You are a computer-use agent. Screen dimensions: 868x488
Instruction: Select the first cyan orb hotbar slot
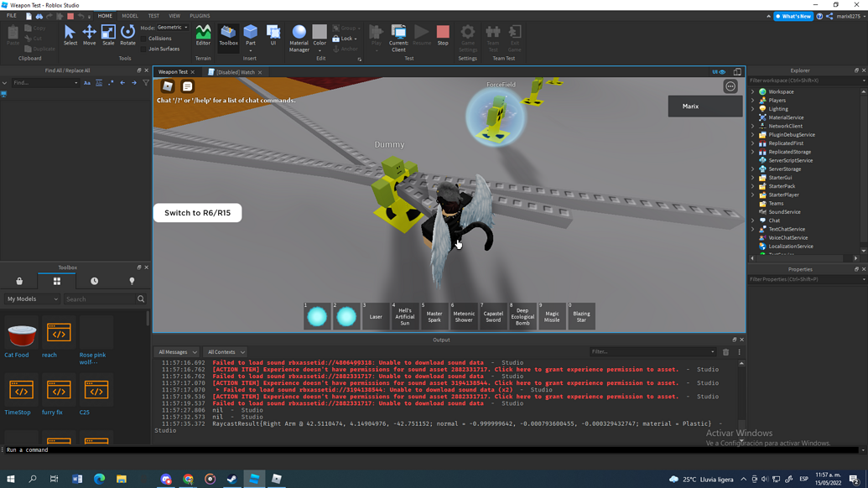(317, 316)
